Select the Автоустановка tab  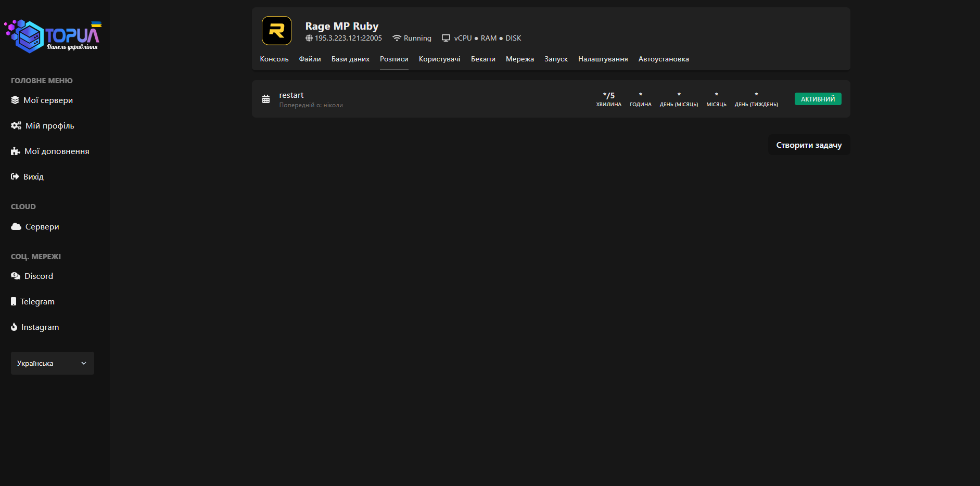[x=664, y=59]
